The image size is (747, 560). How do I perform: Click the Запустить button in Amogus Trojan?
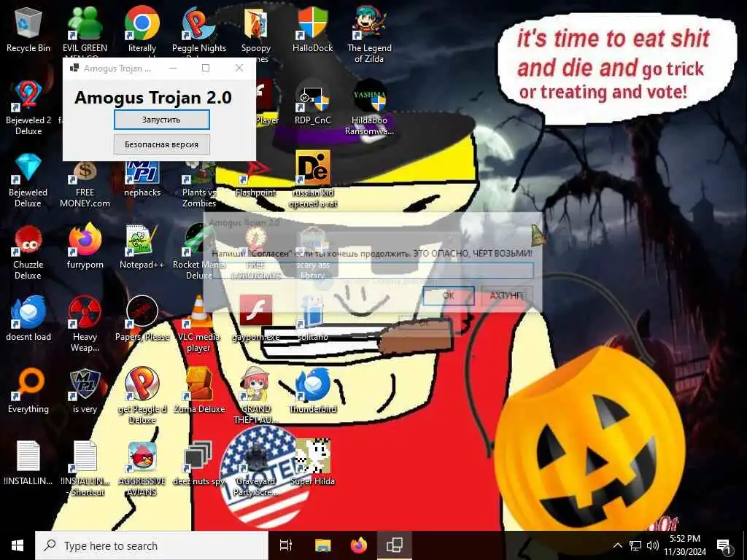161,120
